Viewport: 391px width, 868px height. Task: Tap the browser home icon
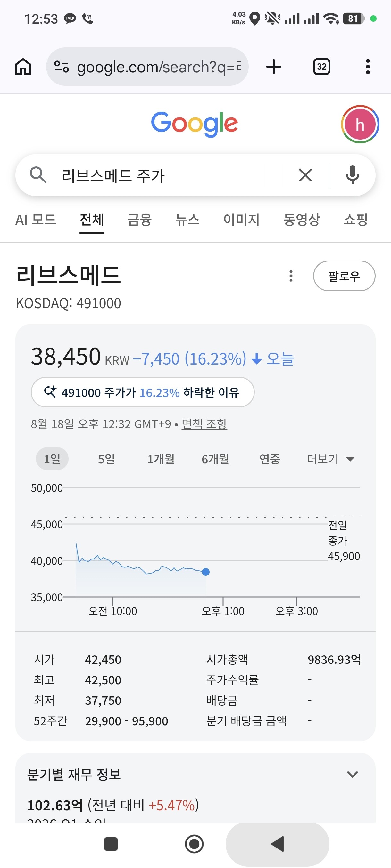point(23,67)
